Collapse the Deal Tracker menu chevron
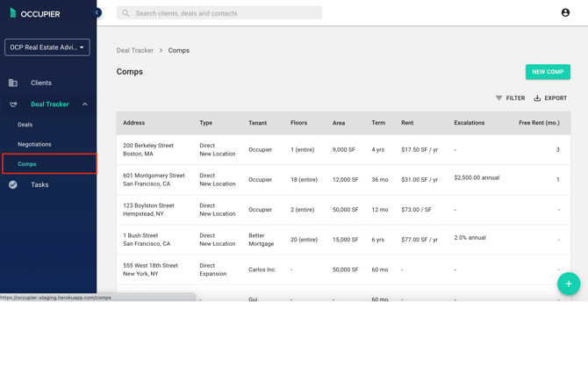 click(85, 104)
